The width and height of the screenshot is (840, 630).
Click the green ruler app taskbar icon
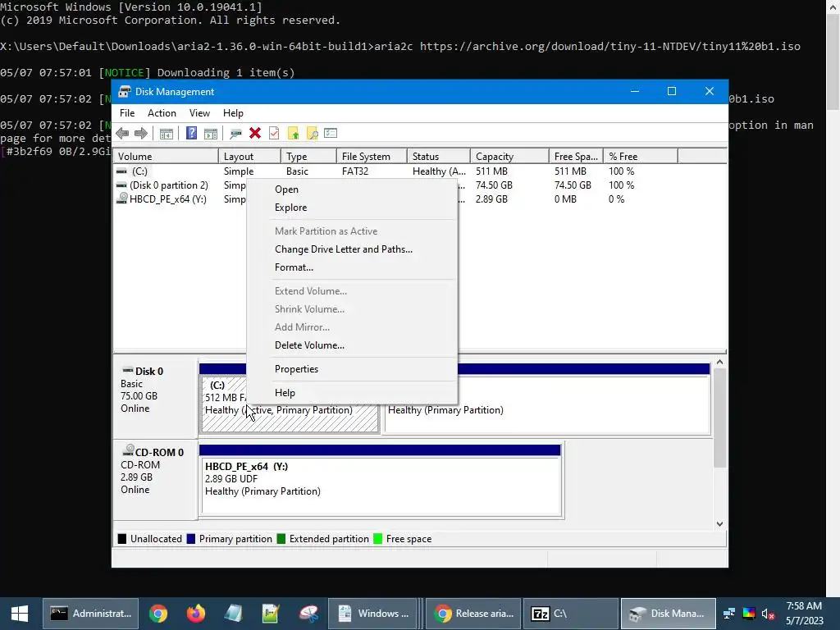[271, 614]
